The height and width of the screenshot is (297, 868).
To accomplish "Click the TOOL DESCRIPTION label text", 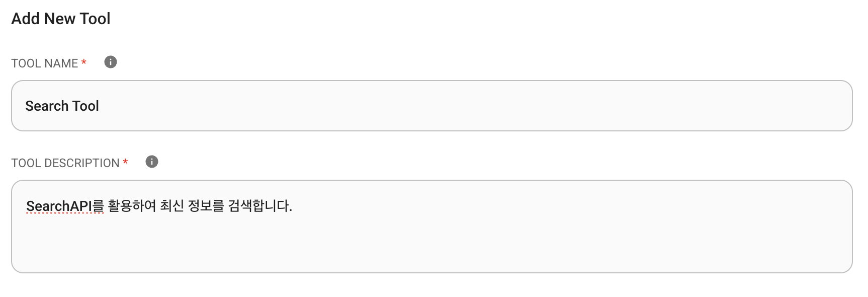I will click(x=65, y=163).
